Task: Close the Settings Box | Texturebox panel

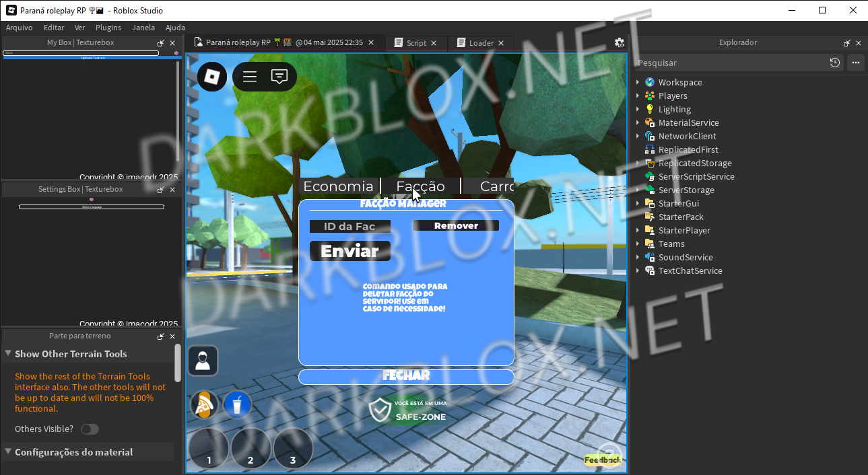Action: coord(172,190)
